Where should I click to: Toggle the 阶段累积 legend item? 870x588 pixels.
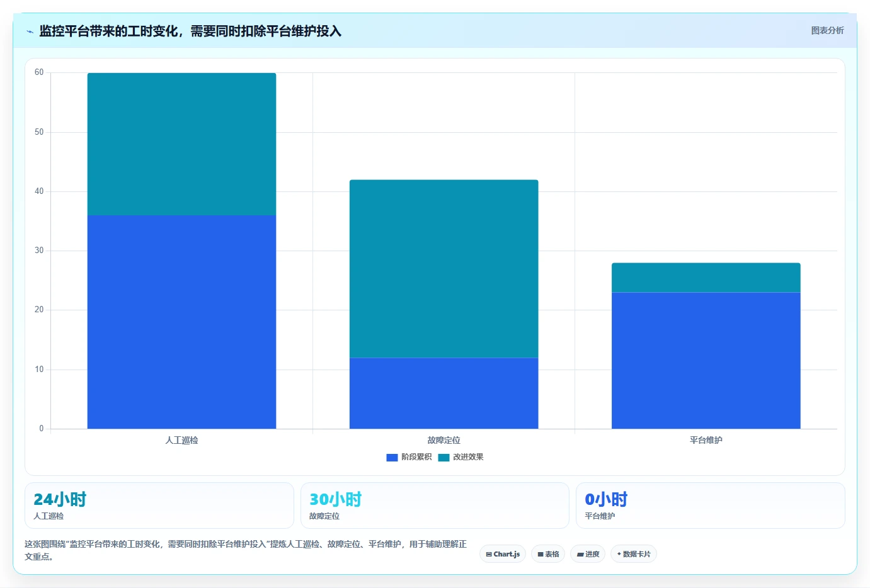coord(409,457)
